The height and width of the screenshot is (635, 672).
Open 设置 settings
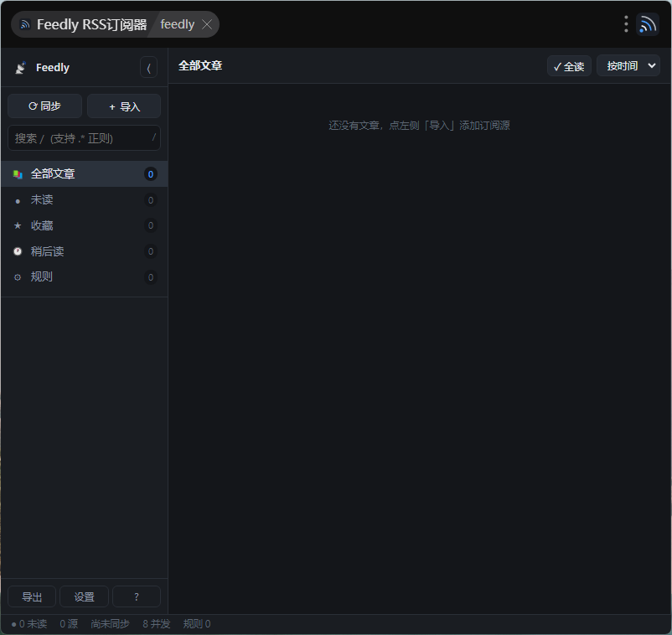(x=84, y=596)
